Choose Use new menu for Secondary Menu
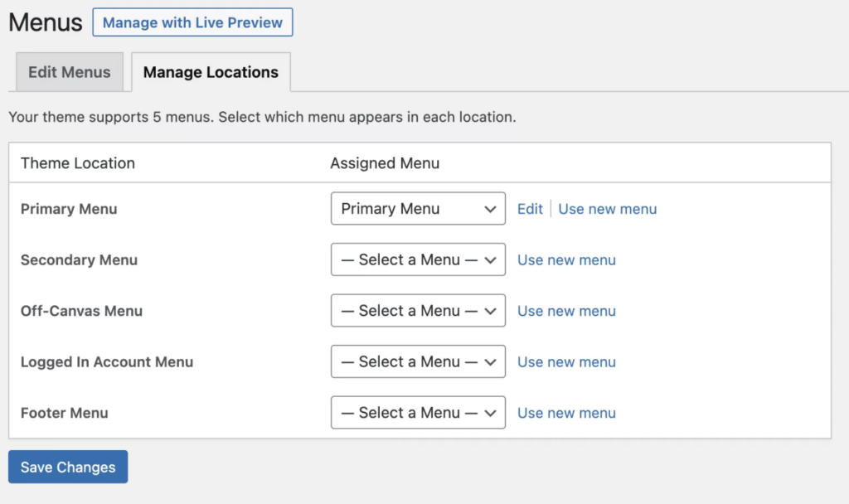Viewport: 849px width, 504px height. tap(566, 259)
